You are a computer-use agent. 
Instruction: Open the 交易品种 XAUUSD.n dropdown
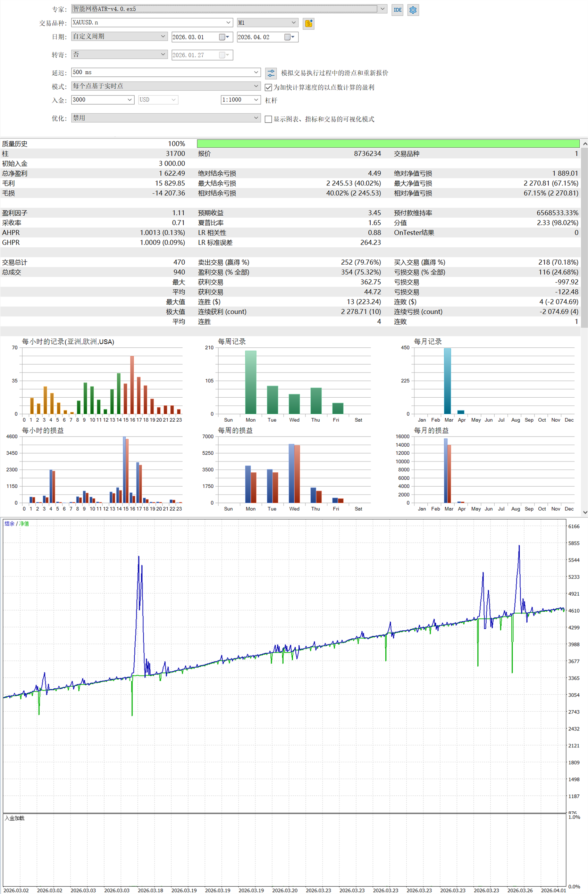(x=228, y=23)
